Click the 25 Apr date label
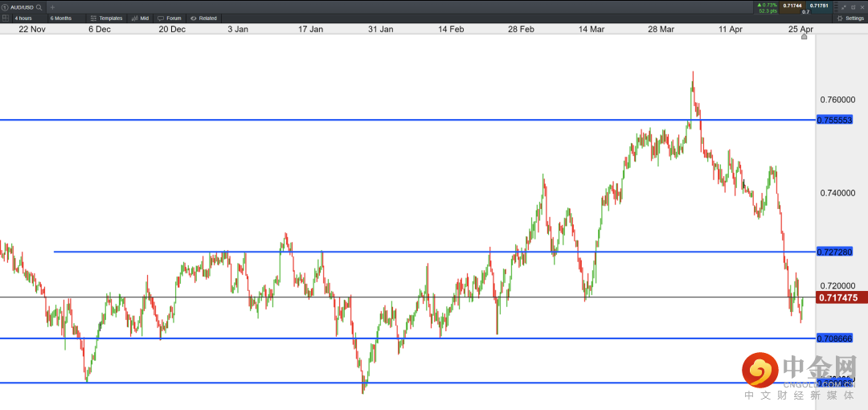The height and width of the screenshot is (410, 868). pyautogui.click(x=800, y=30)
